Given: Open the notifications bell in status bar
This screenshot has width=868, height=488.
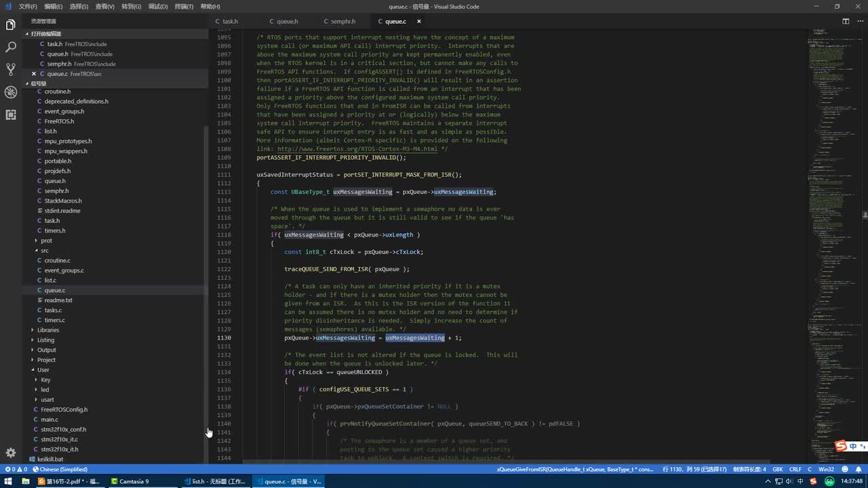Looking at the screenshot, I should [x=859, y=469].
